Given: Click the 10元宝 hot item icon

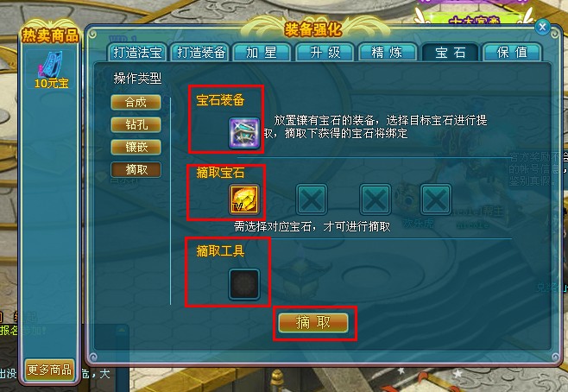Looking at the screenshot, I should [51, 70].
